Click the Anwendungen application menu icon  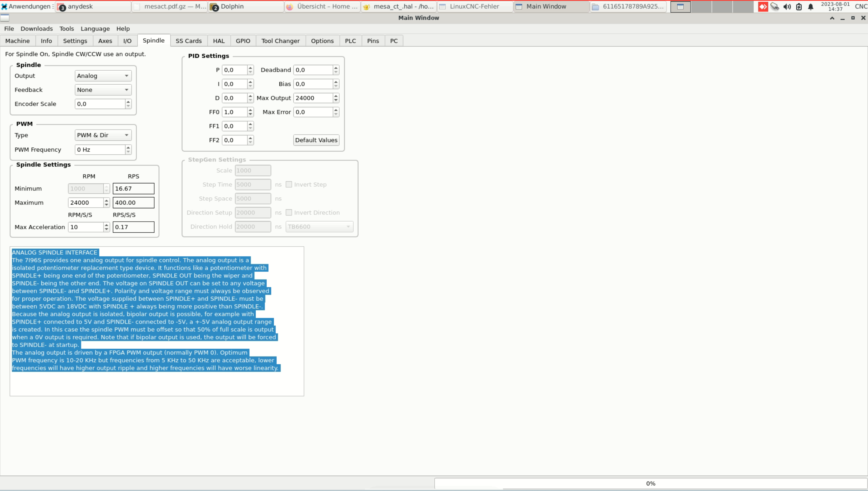[4, 6]
